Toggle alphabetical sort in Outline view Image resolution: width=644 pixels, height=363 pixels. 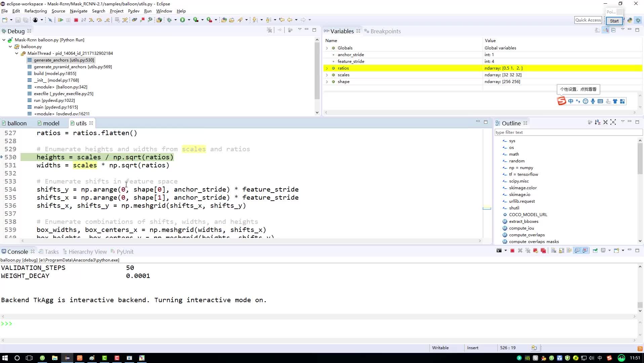pyautogui.click(x=598, y=122)
